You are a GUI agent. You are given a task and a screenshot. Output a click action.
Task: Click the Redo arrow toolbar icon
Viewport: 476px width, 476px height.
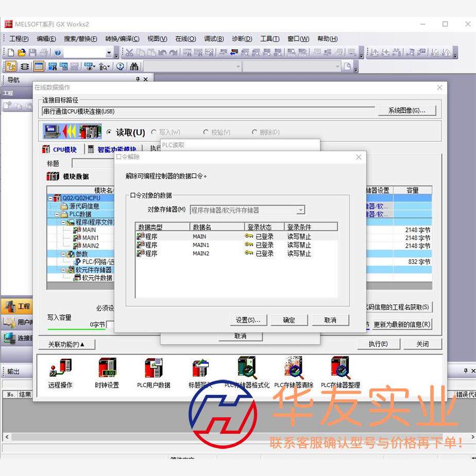(173, 53)
